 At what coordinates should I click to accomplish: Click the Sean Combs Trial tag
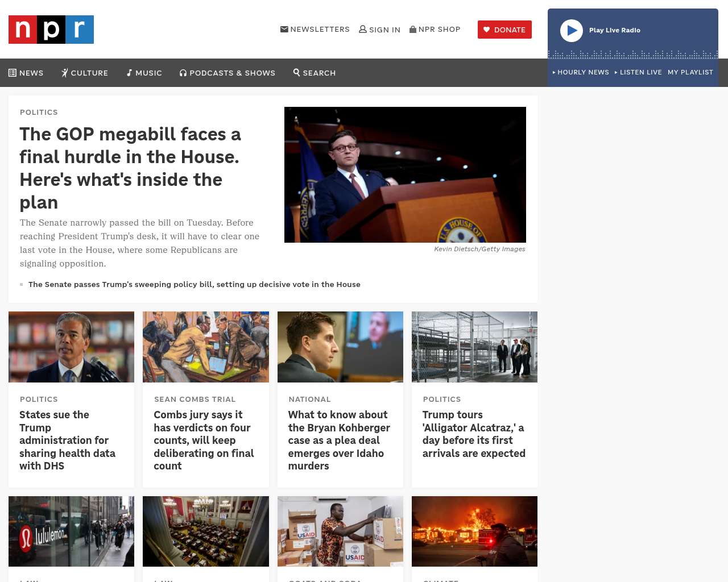(195, 399)
